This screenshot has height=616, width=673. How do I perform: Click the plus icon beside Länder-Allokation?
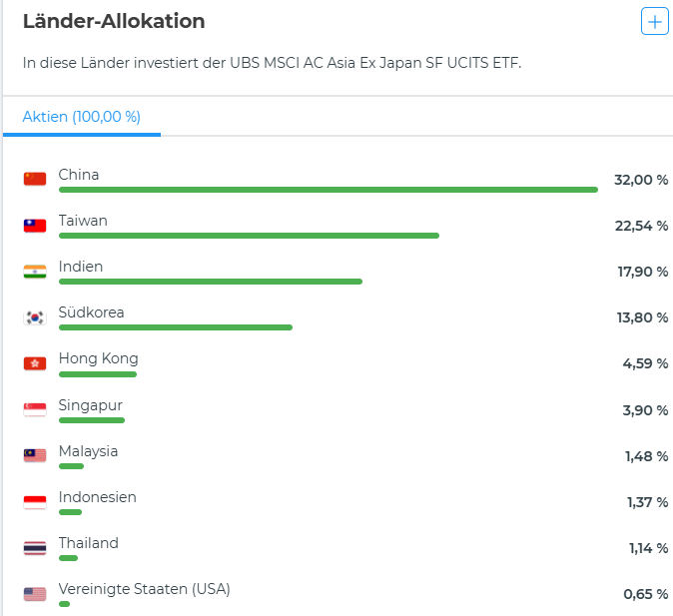(x=654, y=21)
